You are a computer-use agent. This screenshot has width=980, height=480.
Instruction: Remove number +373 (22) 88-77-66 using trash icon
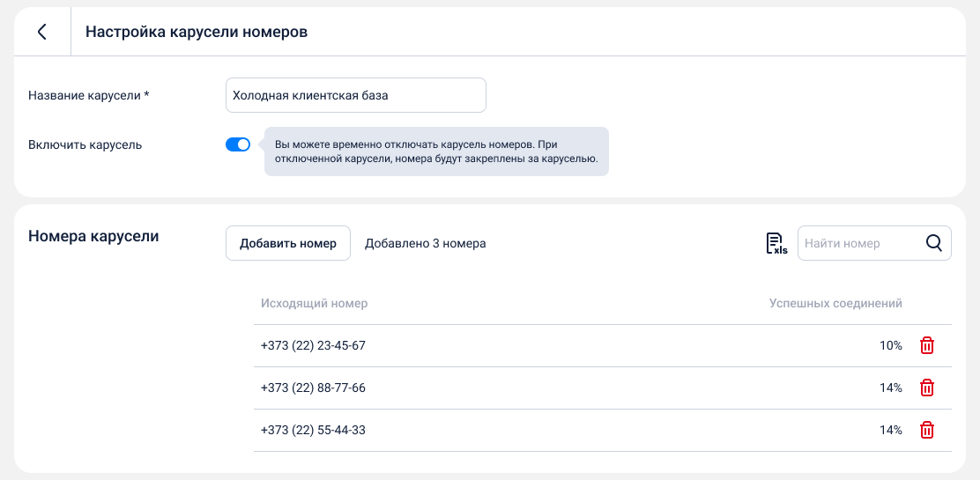tap(927, 388)
